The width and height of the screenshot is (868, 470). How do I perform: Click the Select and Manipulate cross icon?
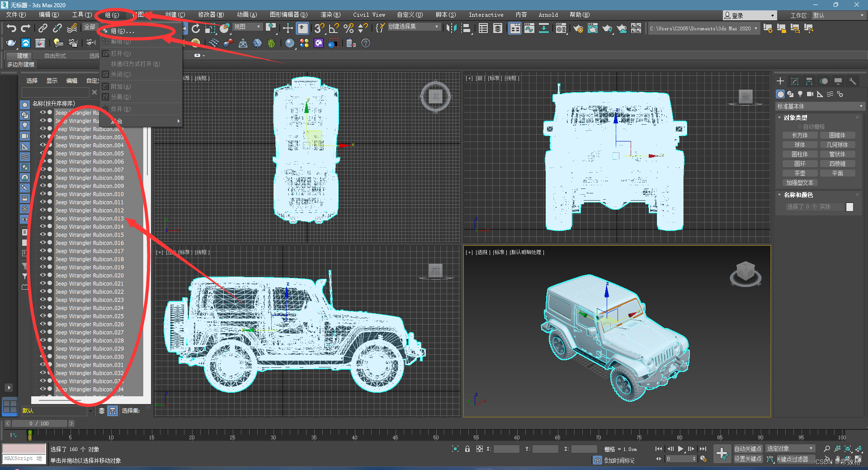click(288, 28)
